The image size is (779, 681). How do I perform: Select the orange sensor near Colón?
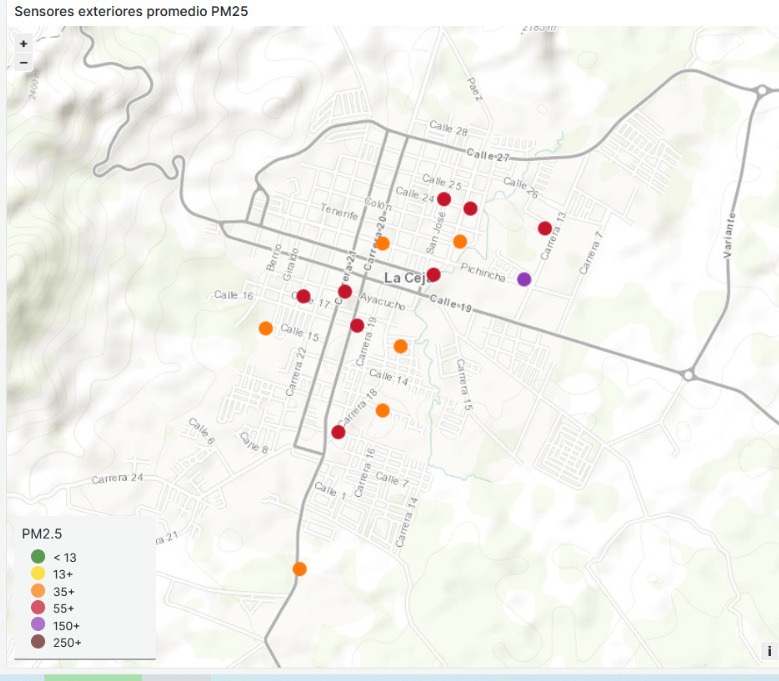(383, 243)
